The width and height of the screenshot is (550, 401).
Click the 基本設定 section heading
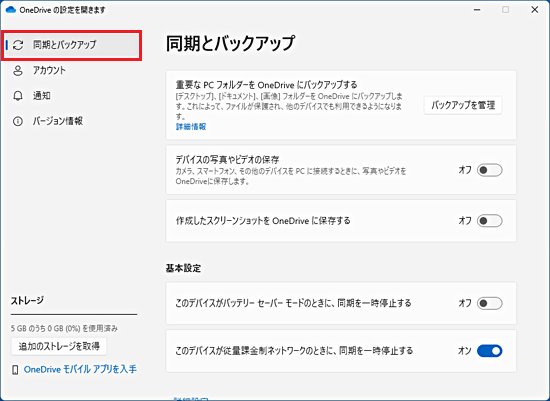183,268
